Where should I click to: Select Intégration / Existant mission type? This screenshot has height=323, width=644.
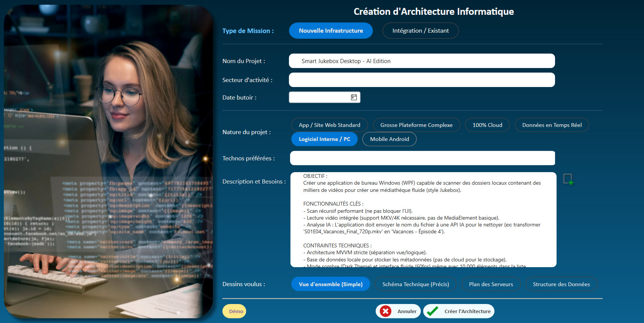pos(420,31)
